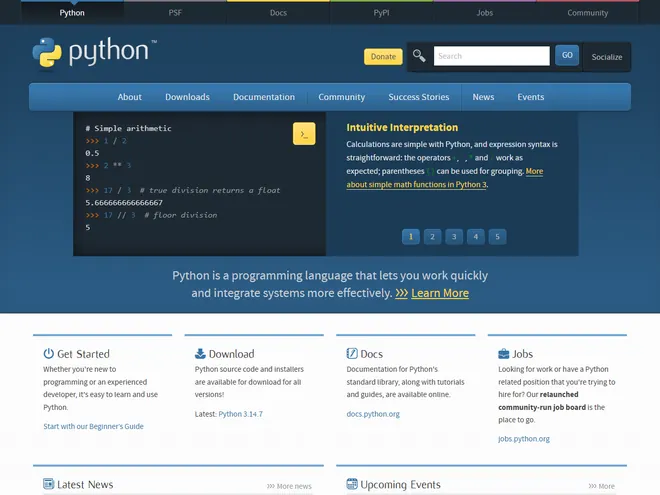Select slide 5 in the code carousel
The height and width of the screenshot is (495, 660).
point(498,237)
